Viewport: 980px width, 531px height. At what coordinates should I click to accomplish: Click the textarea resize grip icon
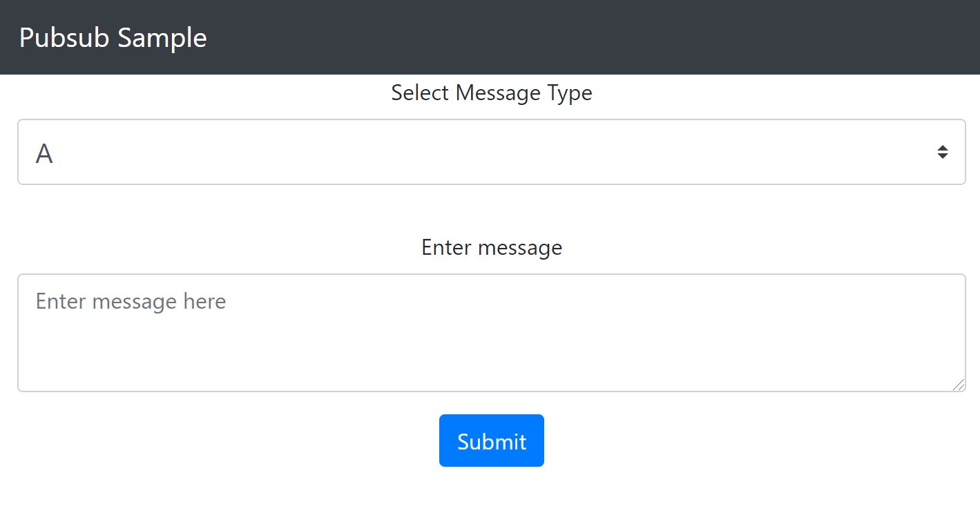958,385
